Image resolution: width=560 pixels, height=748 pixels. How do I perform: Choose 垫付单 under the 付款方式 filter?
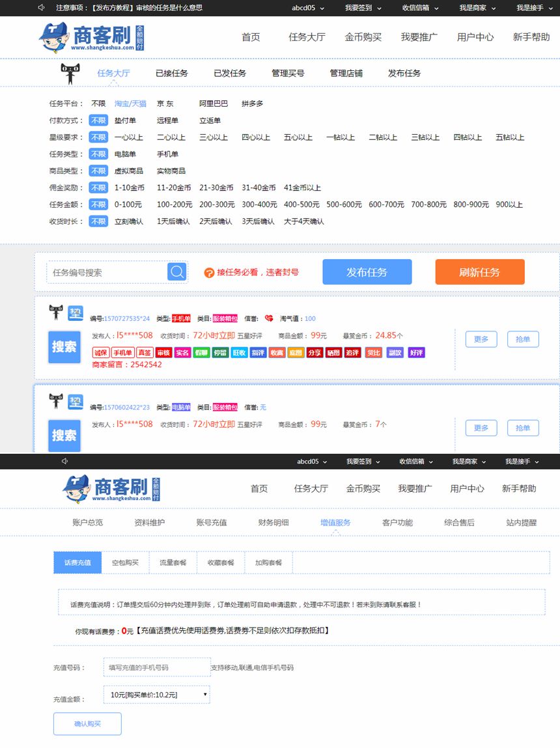[125, 120]
